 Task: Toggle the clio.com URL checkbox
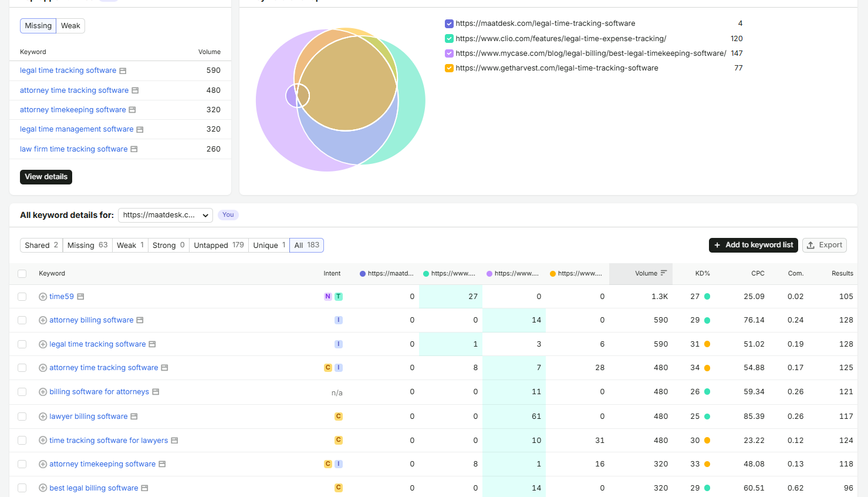click(x=449, y=39)
